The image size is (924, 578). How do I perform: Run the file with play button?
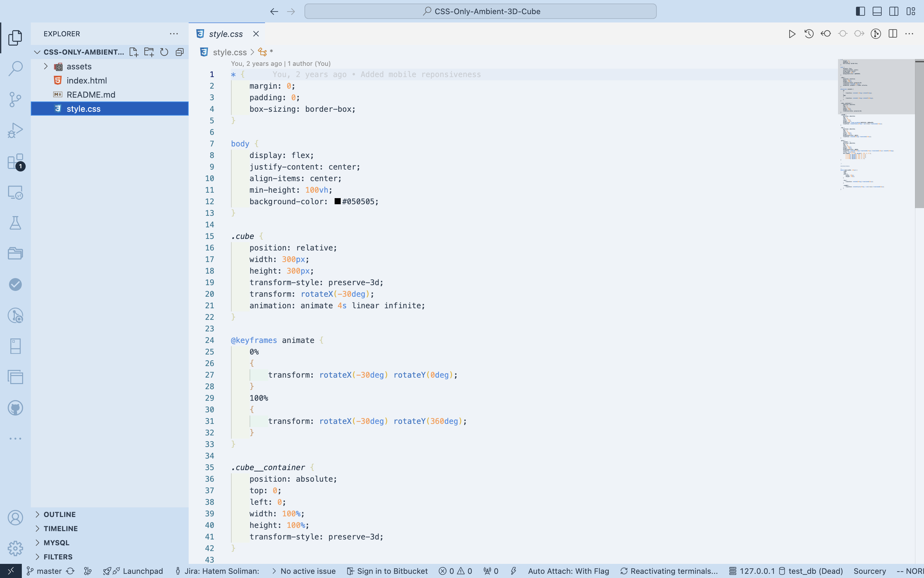[792, 34]
